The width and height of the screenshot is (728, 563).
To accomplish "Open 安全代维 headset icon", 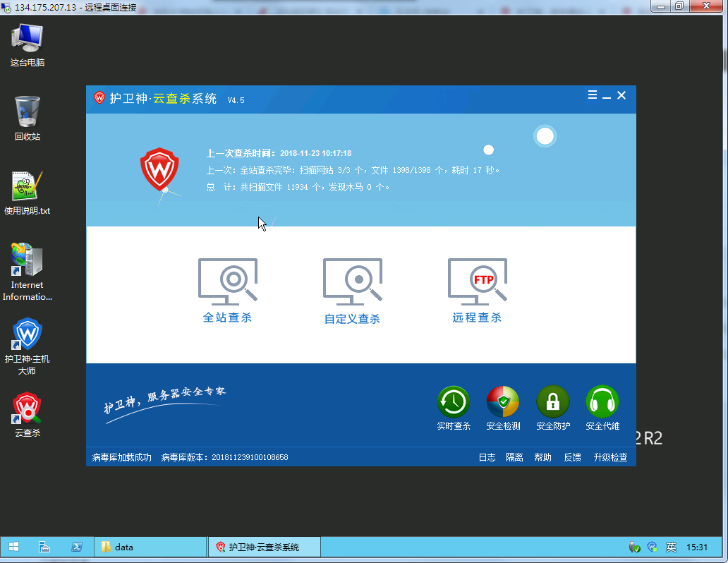I will (x=602, y=408).
